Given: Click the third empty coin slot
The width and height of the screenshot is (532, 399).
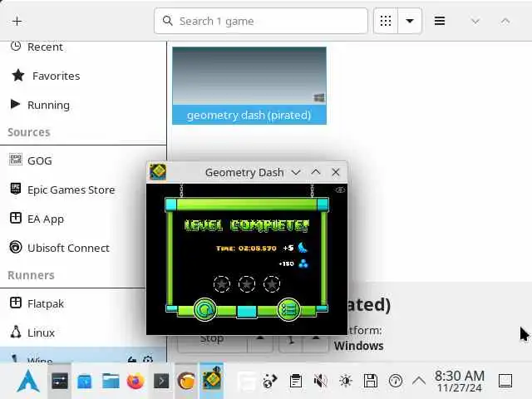Looking at the screenshot, I should 272,284.
